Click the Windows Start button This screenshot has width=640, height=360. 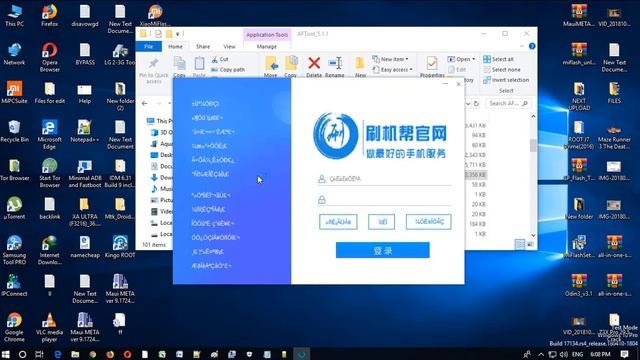6,354
